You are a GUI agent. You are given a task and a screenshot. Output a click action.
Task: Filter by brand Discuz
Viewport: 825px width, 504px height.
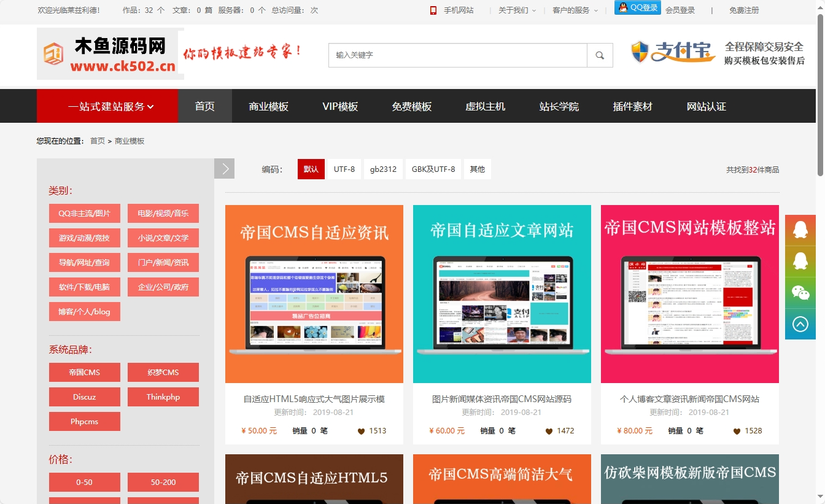pos(85,397)
